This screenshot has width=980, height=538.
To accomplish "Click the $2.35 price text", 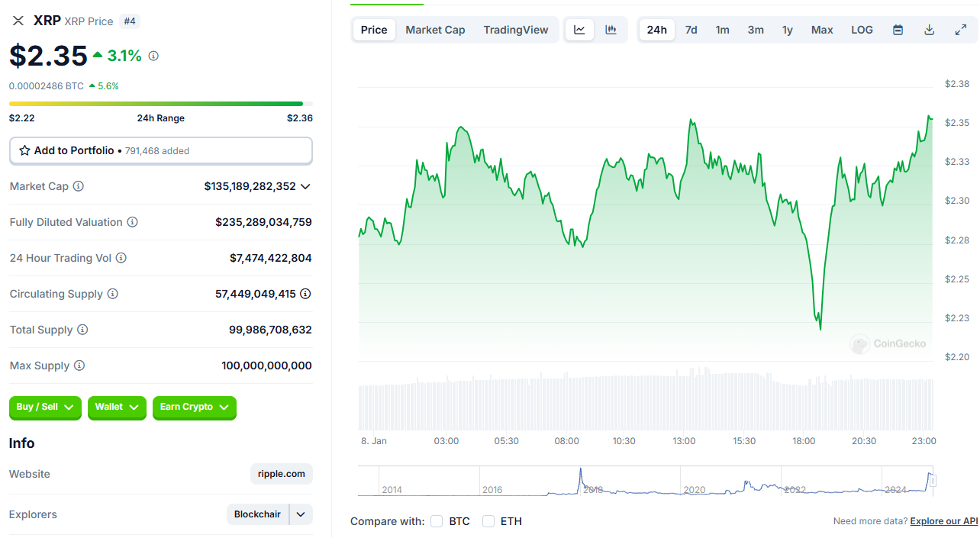I will tap(47, 56).
